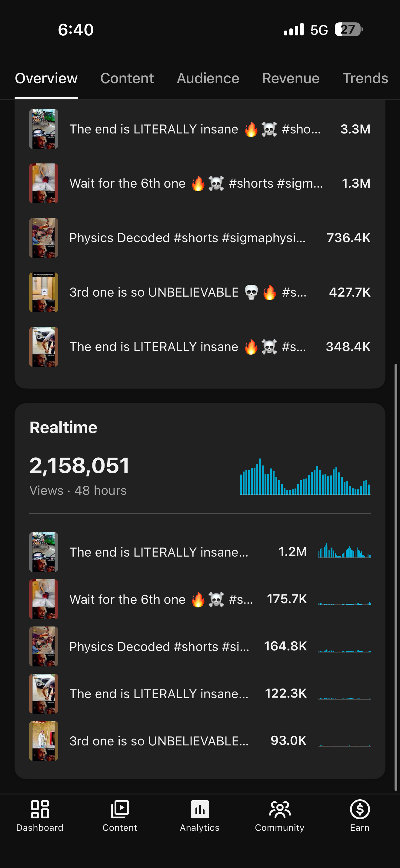Open realtime sparkline for 1.2M video
The height and width of the screenshot is (868, 400).
344,551
